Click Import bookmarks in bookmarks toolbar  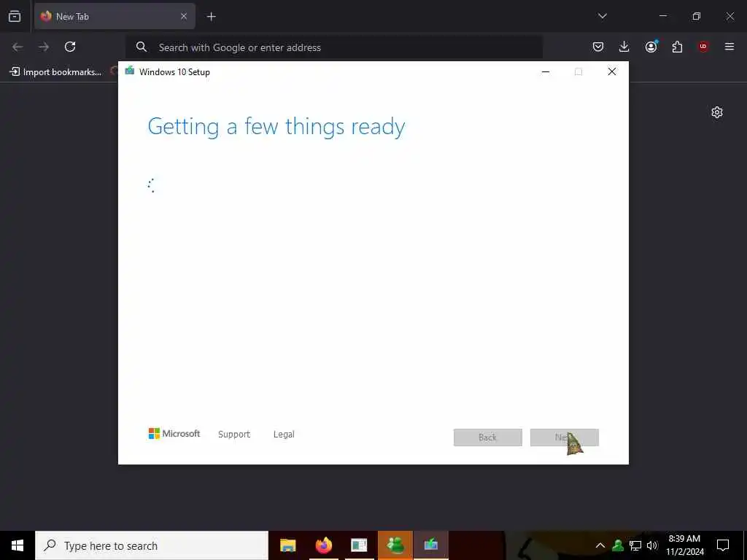(55, 72)
